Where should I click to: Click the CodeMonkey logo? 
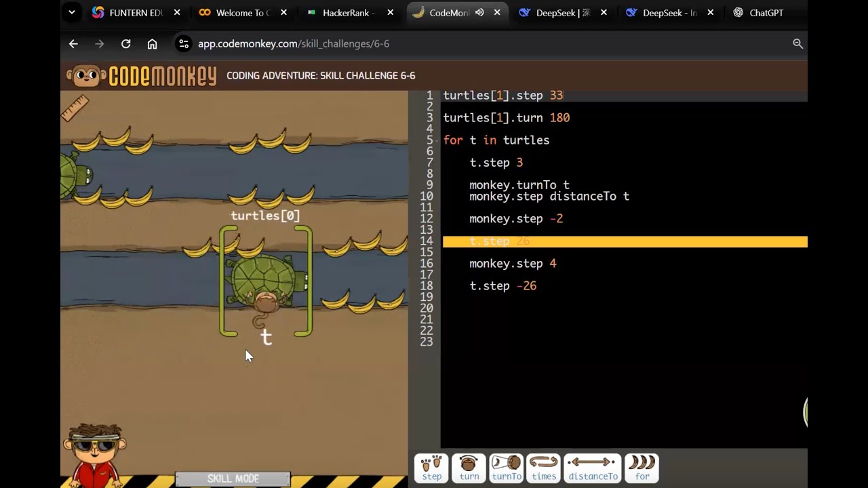pos(141,75)
